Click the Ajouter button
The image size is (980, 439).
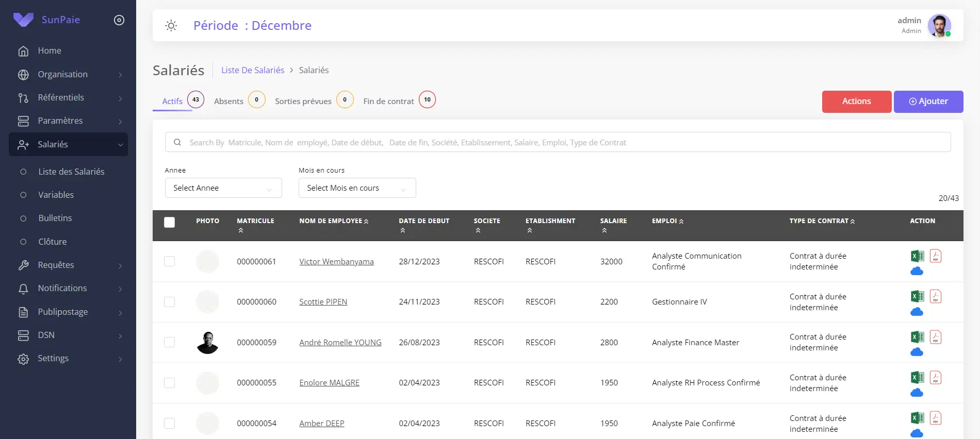point(928,102)
